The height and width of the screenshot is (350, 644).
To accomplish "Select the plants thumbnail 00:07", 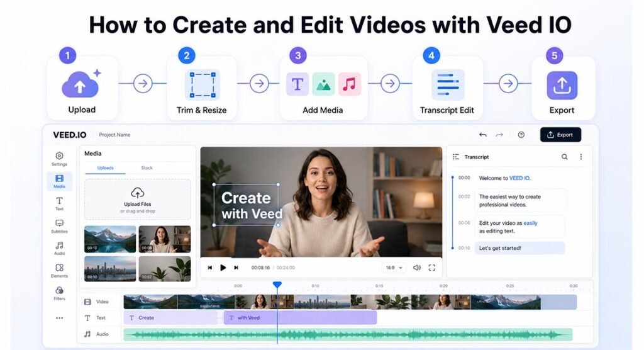I will click(165, 269).
